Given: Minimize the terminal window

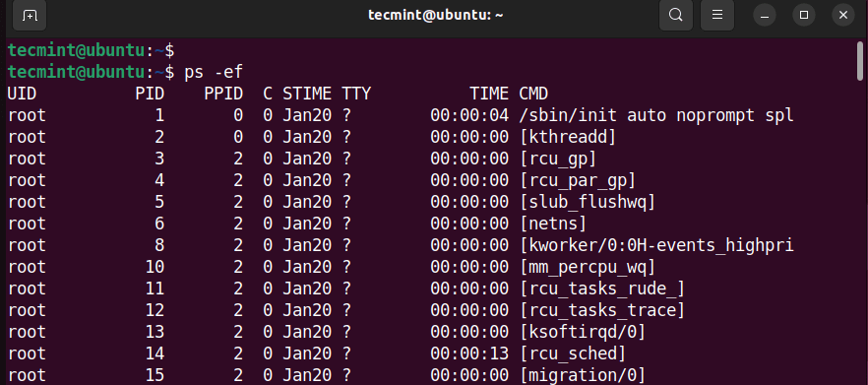Looking at the screenshot, I should (765, 15).
